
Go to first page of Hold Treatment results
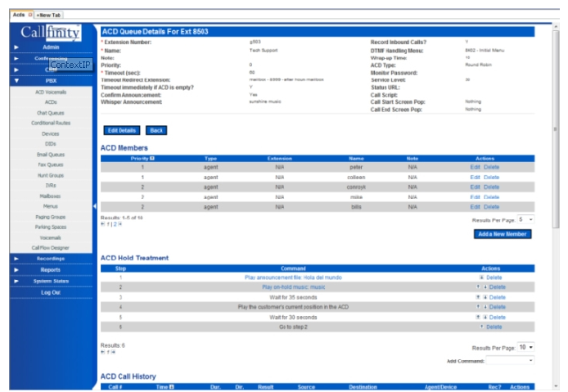(103, 352)
